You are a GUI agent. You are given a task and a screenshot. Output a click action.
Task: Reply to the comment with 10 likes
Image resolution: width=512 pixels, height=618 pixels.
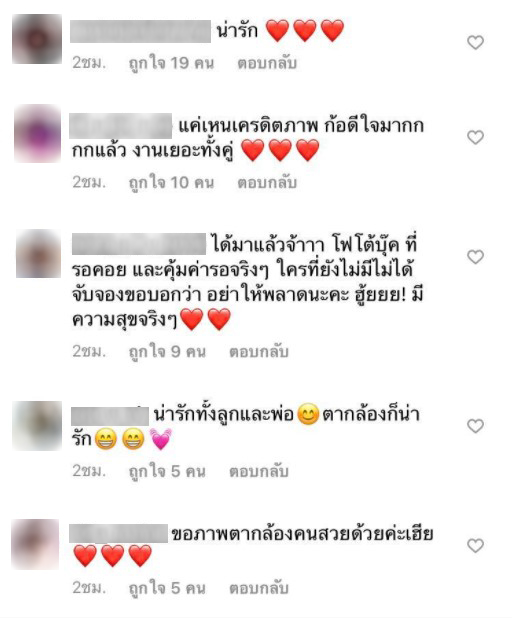[x=267, y=183]
